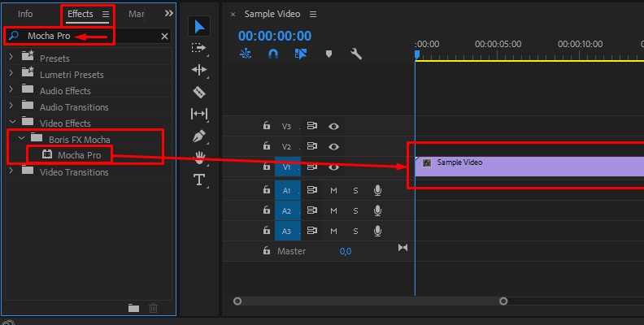
Task: Select the Track Select Forward tool
Action: 198,48
